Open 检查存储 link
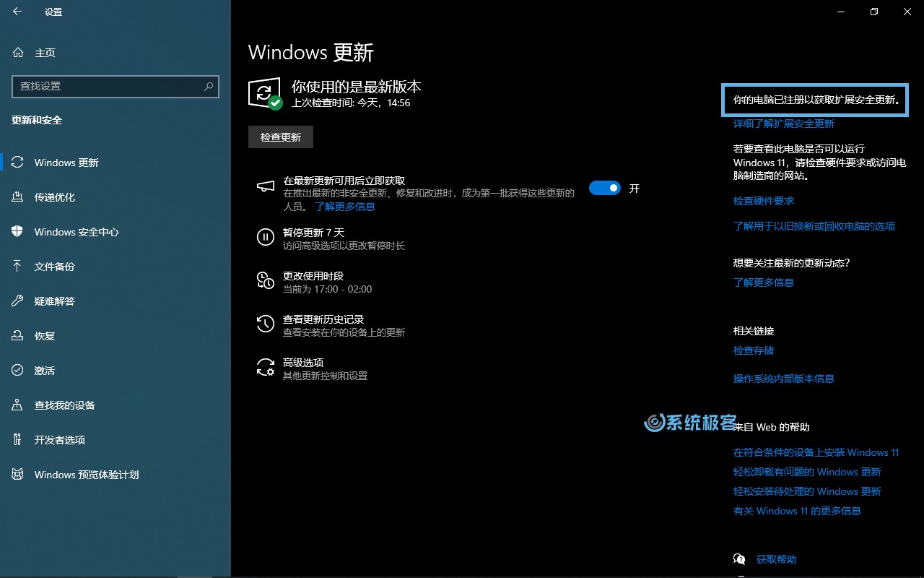The image size is (924, 578). (x=754, y=350)
